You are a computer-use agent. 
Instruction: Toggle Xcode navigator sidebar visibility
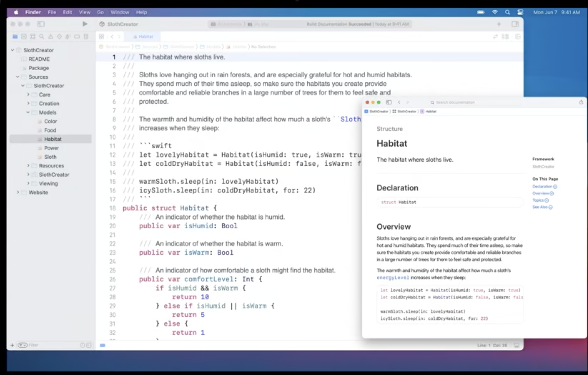point(41,24)
